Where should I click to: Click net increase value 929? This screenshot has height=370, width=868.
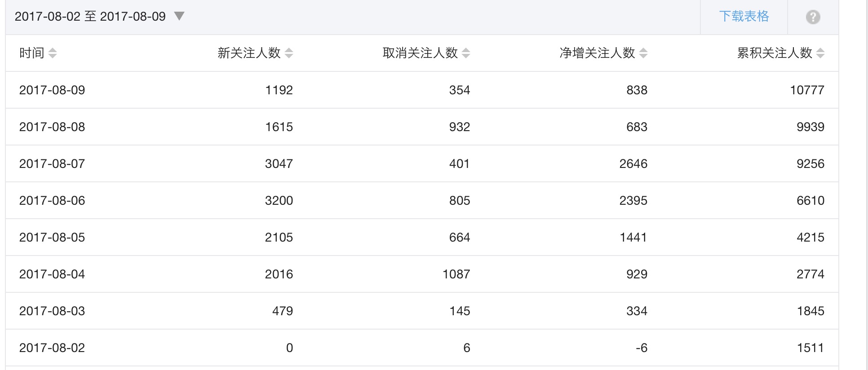[637, 274]
